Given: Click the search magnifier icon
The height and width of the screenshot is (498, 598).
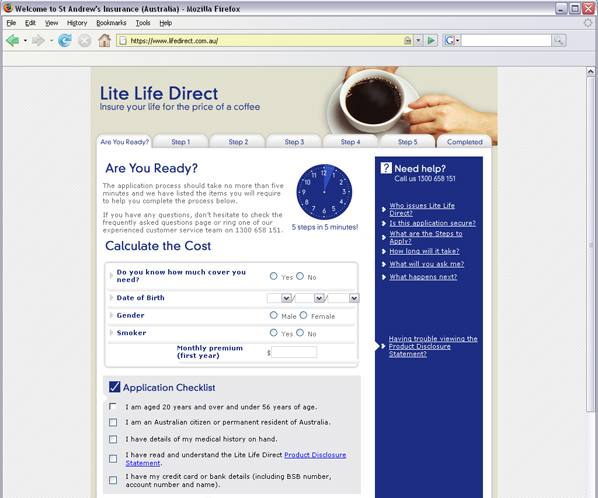Looking at the screenshot, I should (559, 40).
